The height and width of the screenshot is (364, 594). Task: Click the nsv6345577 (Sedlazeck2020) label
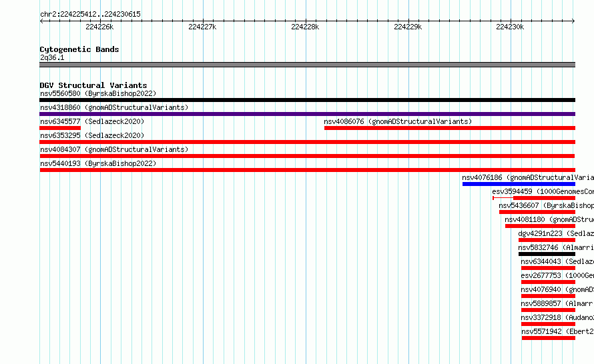click(92, 121)
